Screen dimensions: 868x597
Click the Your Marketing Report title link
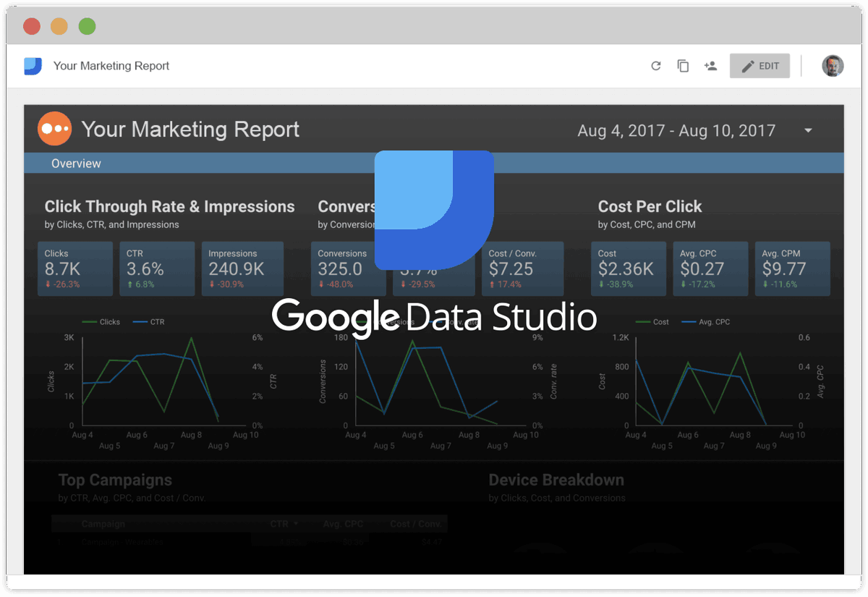tap(111, 65)
